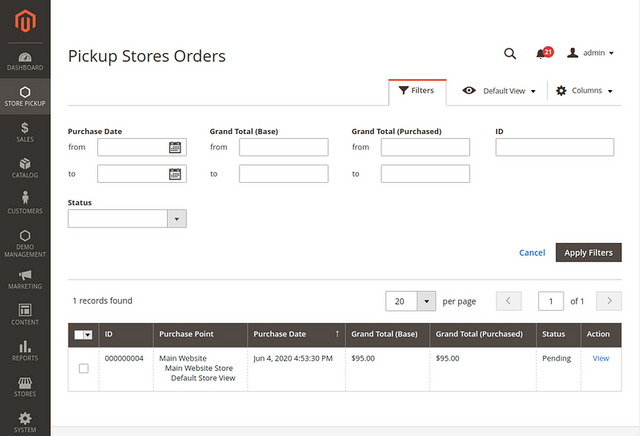Open the Content sidebar menu

pos(25,315)
